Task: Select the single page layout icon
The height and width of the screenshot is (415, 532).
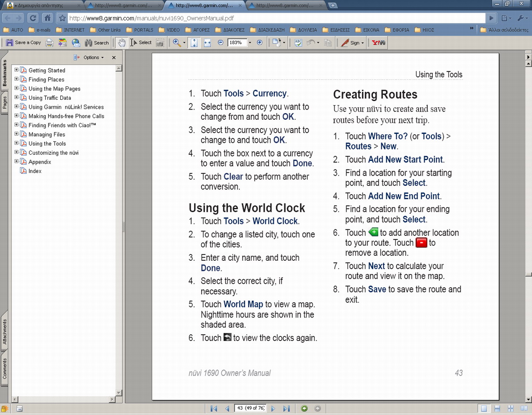Action: pos(485,408)
